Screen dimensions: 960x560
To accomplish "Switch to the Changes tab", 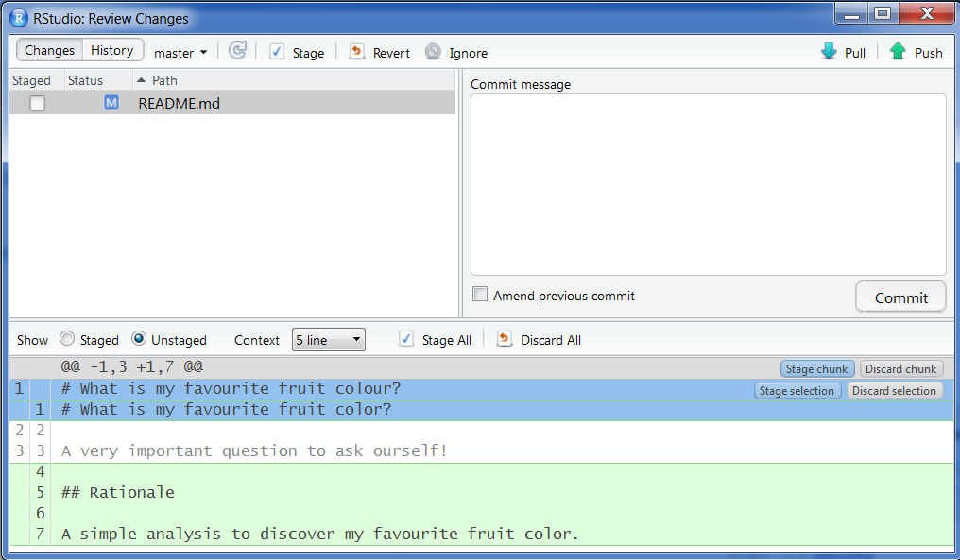I will click(x=48, y=49).
